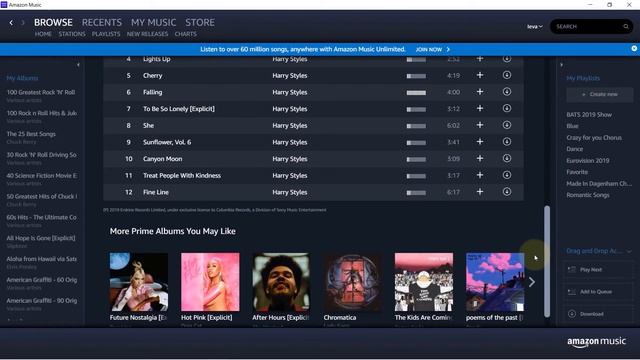Image resolution: width=640 pixels, height=360 pixels.
Task: Add Canyon Moon with plus icon
Action: pos(480,158)
